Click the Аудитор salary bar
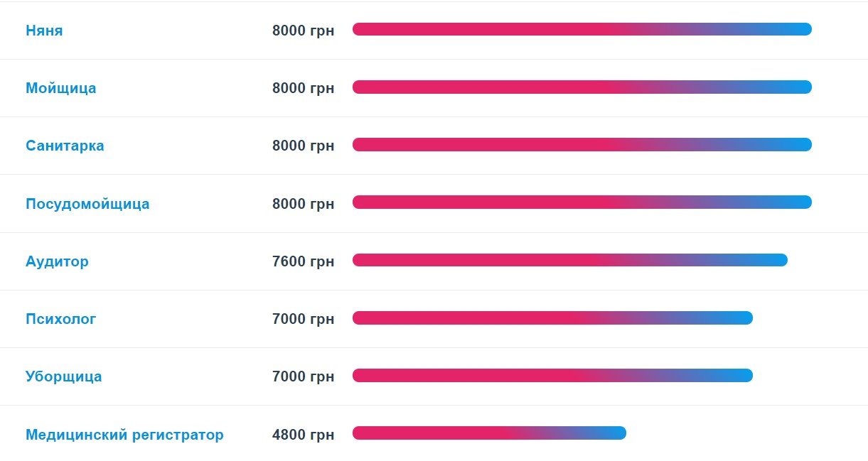 [x=569, y=260]
